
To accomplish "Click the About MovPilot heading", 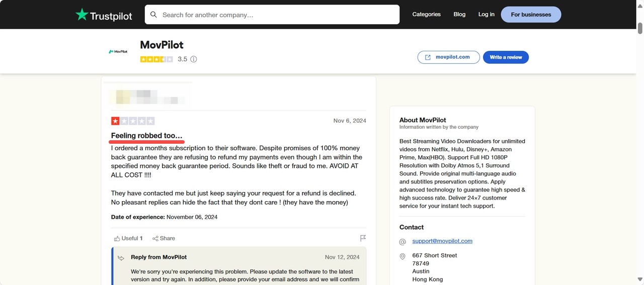I will pyautogui.click(x=423, y=120).
